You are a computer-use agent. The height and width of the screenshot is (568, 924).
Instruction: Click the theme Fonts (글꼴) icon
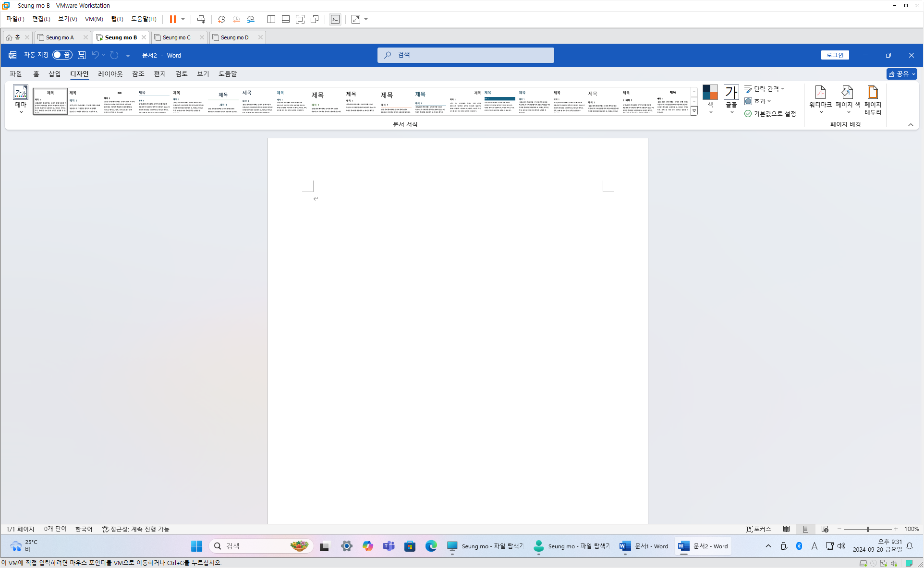point(731,92)
